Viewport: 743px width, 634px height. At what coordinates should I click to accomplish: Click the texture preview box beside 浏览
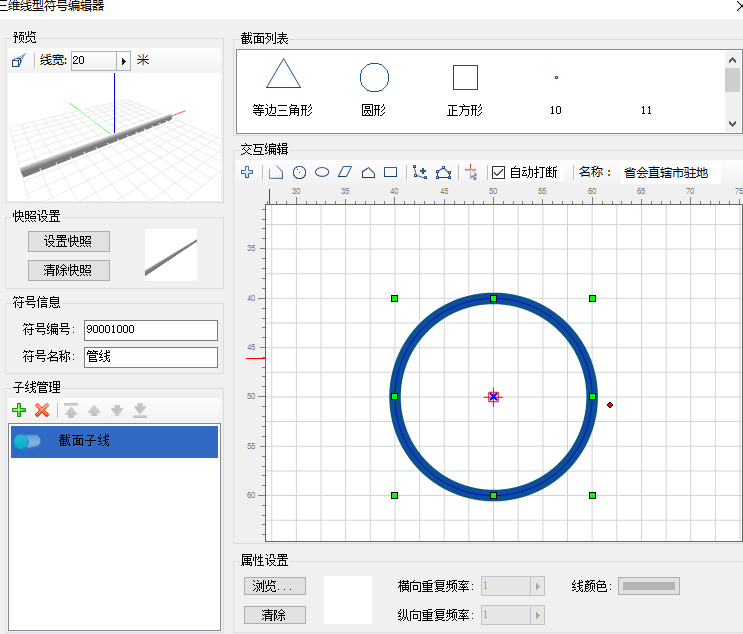tap(348, 600)
